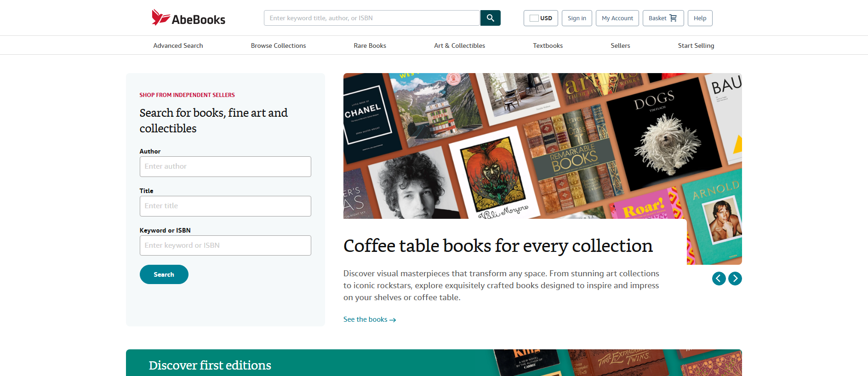The image size is (868, 376).
Task: Open the Advanced Search menu item
Action: tap(178, 46)
